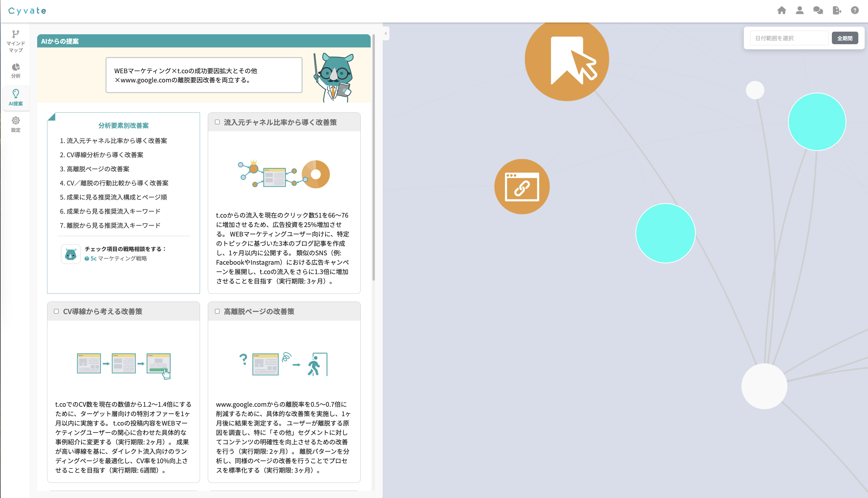This screenshot has height=498, width=868.
Task: Open the chat bubbles icon
Action: (818, 11)
